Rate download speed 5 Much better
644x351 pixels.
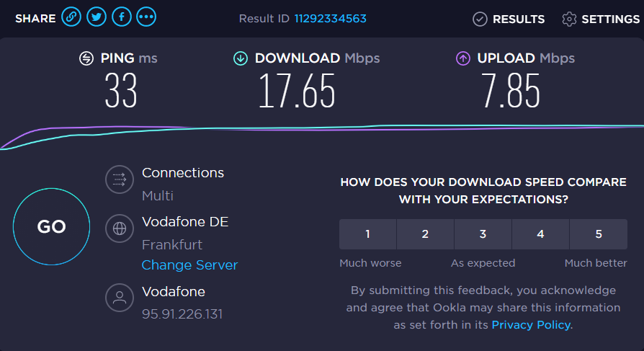[599, 234]
